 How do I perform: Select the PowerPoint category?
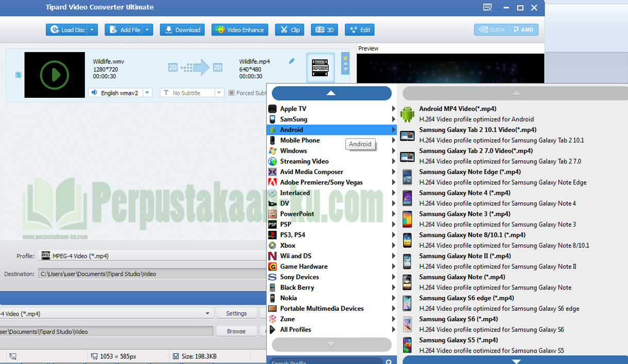pyautogui.click(x=332, y=214)
